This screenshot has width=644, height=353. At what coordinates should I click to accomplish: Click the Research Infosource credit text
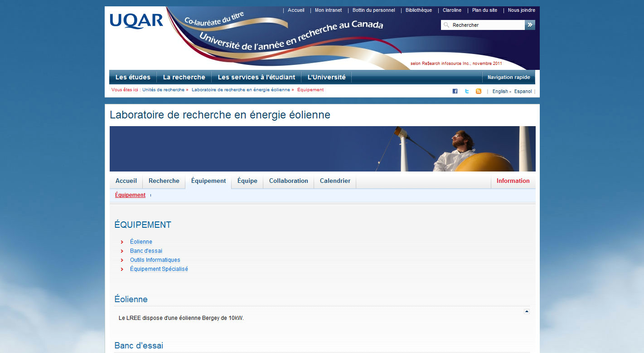click(456, 64)
